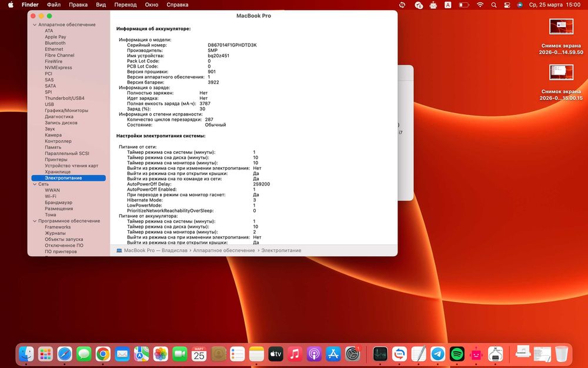This screenshot has height=368, width=588.
Task: Click serial number D867014F1GPHDTD3K
Action: [x=232, y=45]
